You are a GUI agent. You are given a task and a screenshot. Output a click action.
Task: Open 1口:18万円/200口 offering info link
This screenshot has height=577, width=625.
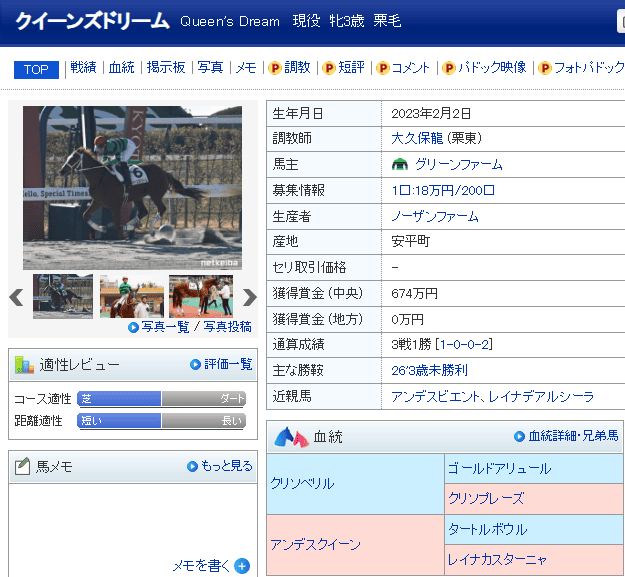pyautogui.click(x=443, y=190)
